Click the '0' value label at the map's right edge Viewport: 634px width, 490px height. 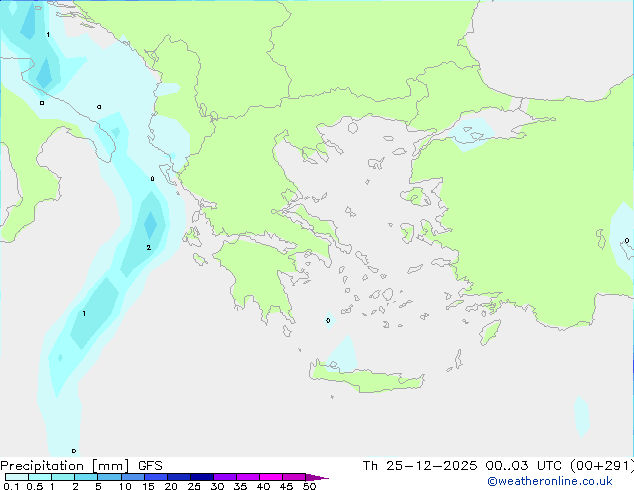point(627,241)
